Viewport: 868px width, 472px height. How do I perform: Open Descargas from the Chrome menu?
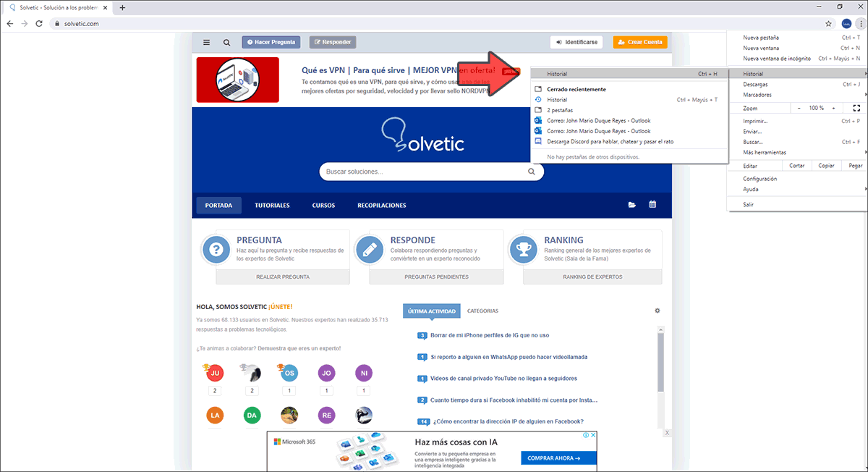click(797, 84)
